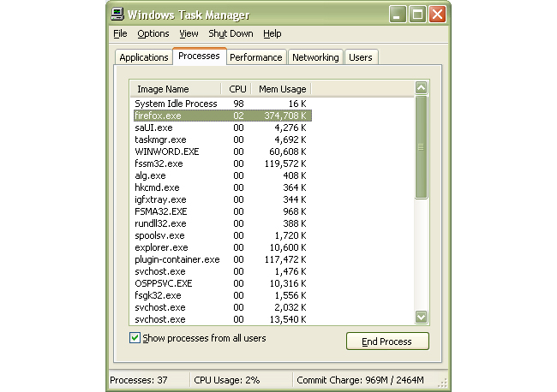The image size is (557, 392).
Task: Maximize the Task Manager window
Action: [417, 15]
